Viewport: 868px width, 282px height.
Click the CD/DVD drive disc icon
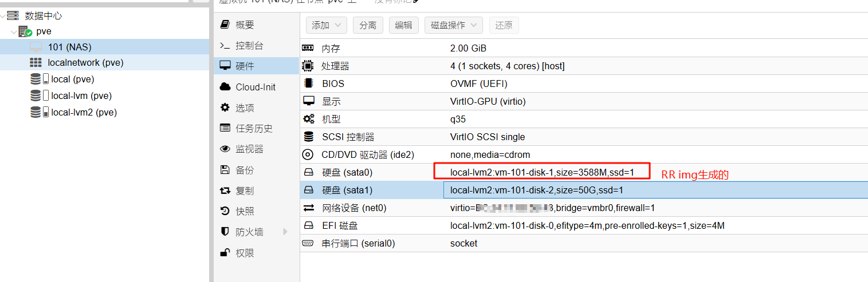click(308, 154)
